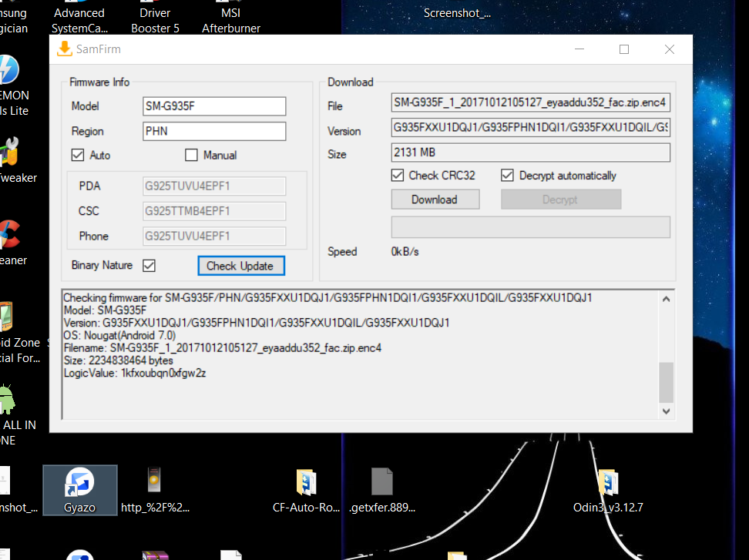Open the Droid Zone desktop icon

(x=19, y=333)
